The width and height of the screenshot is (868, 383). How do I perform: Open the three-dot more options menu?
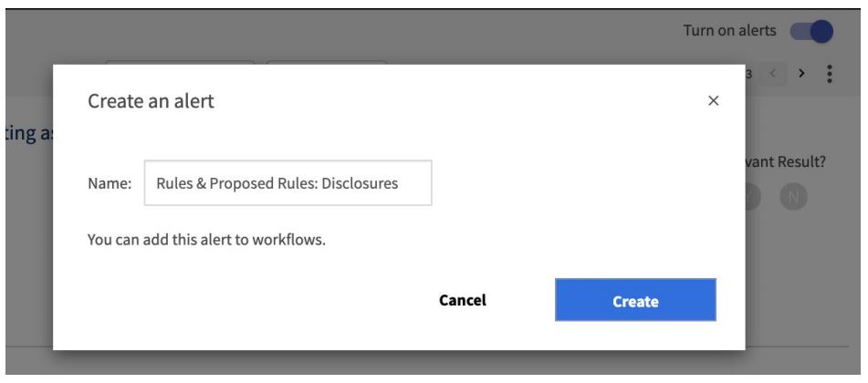(829, 74)
